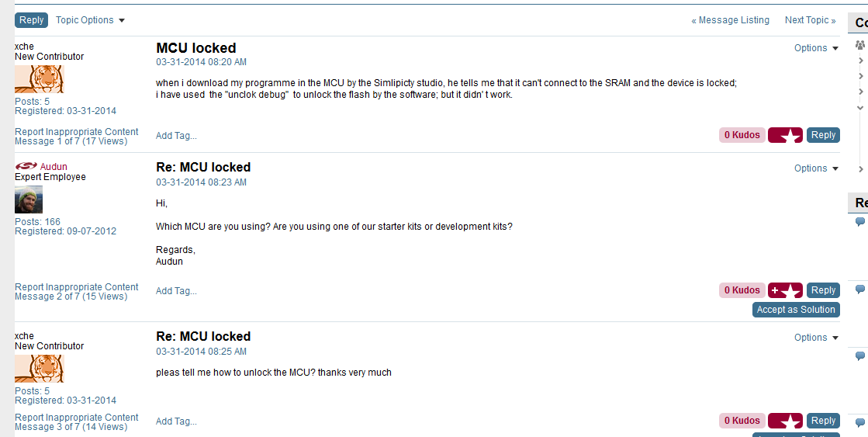Click the users group icon in right sidebar
Viewport: 868px width, 437px height.
[x=859, y=45]
